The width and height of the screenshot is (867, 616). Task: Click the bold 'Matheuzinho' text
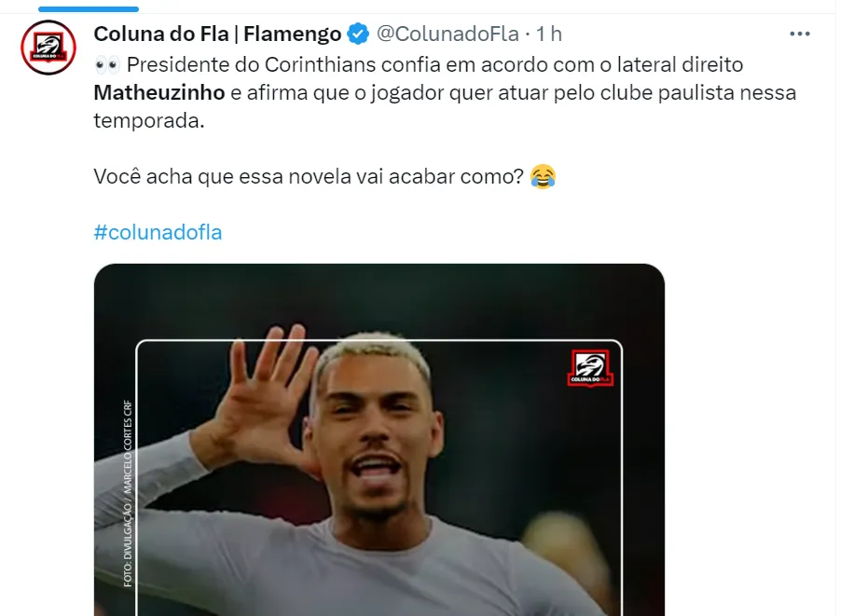tap(159, 93)
